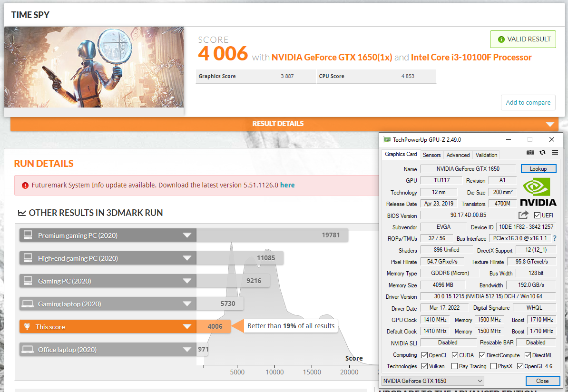Follow the 'here' download link

287,185
